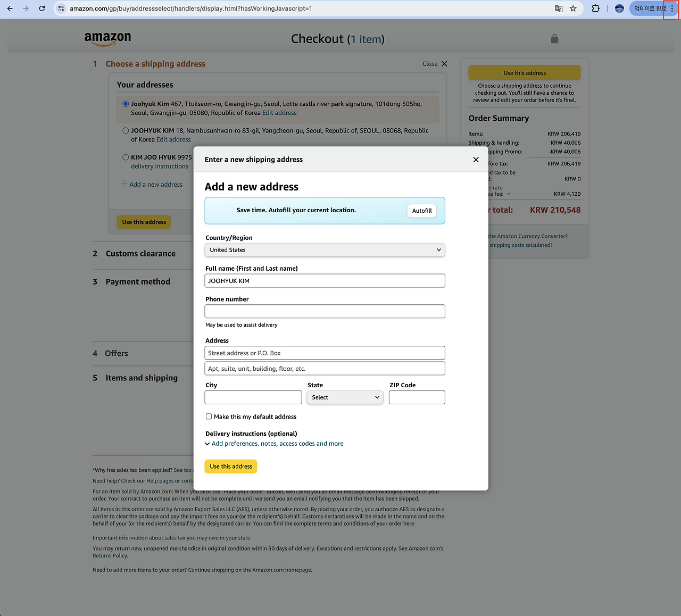Open the Returns Policy link
This screenshot has width=681, height=616.
pos(110,556)
